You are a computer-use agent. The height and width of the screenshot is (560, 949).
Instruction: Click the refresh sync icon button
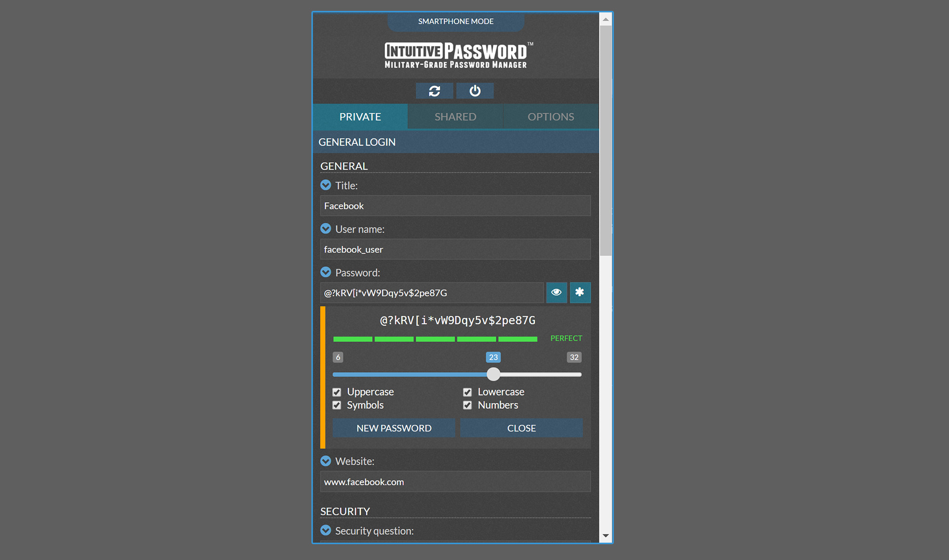coord(434,91)
